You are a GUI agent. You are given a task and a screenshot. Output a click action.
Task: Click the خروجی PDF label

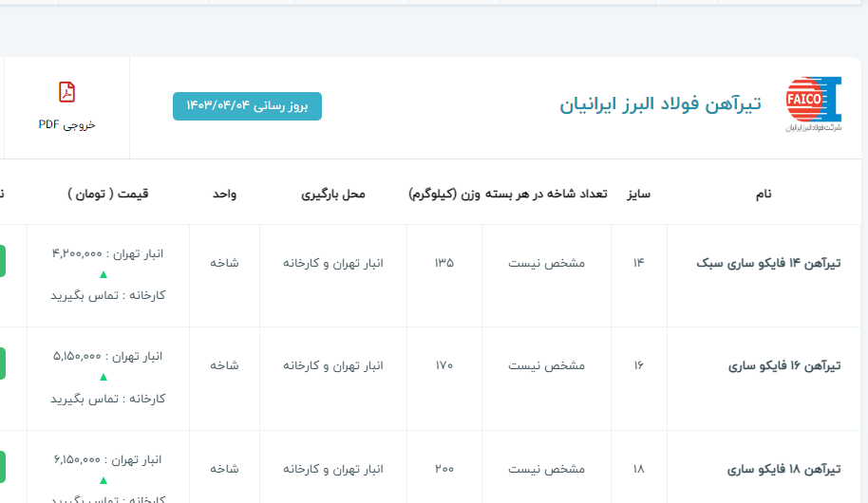tap(66, 124)
